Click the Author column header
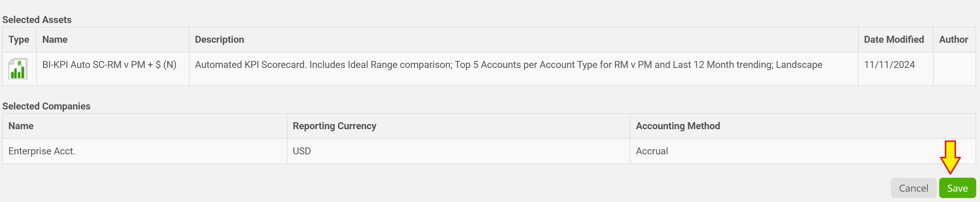The image size is (980, 202). coord(953,39)
